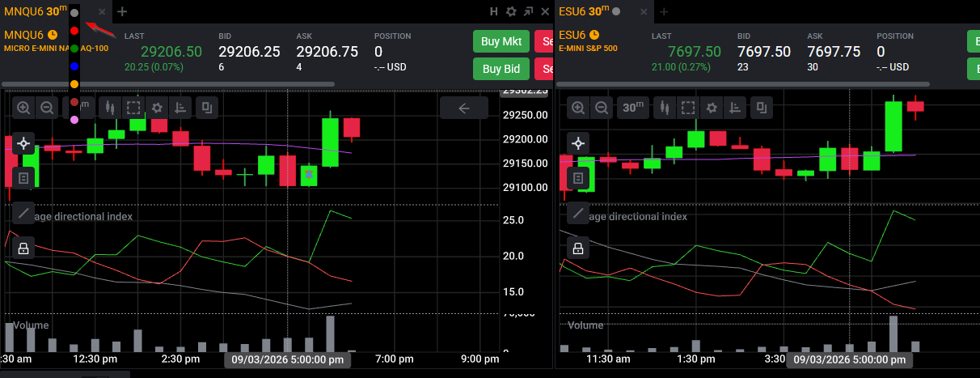Click the Buy Bid button for MNQU6
Screen dimensions: 980x378
pos(501,69)
